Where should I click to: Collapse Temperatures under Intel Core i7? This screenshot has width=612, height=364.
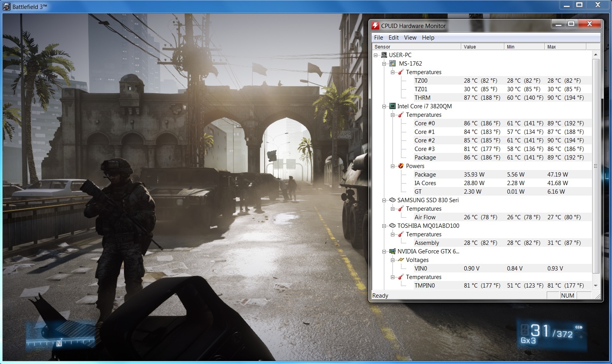point(393,115)
